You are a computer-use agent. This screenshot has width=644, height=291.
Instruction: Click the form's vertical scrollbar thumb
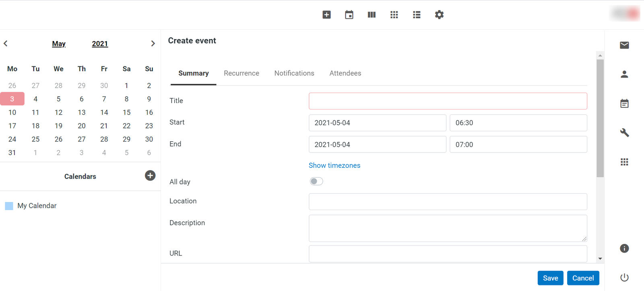coord(600,118)
